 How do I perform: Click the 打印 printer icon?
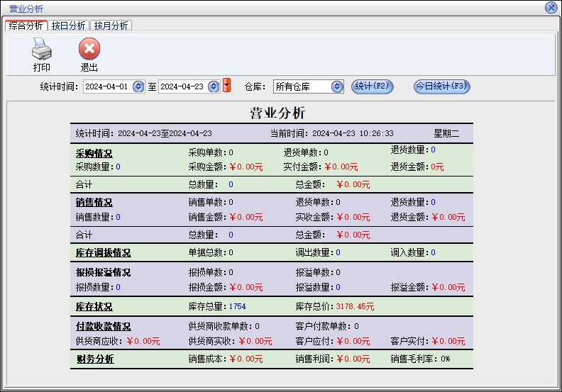coord(42,50)
